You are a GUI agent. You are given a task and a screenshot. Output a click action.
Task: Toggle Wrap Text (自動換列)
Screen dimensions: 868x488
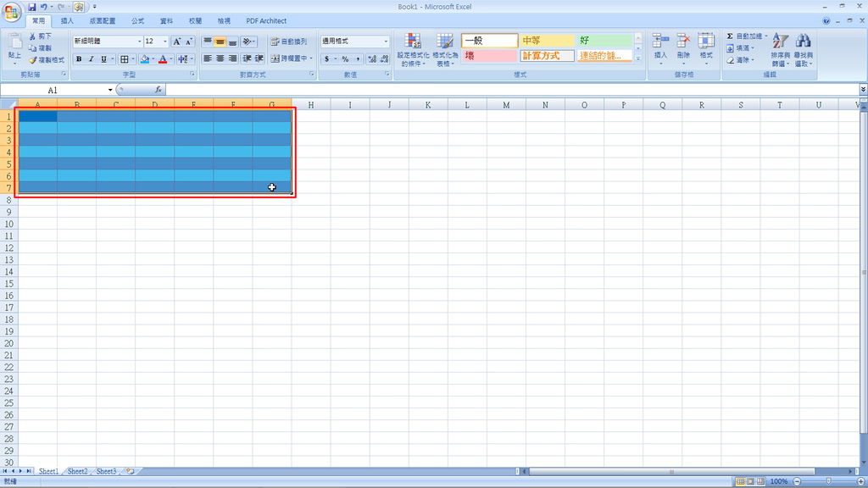[x=288, y=42]
